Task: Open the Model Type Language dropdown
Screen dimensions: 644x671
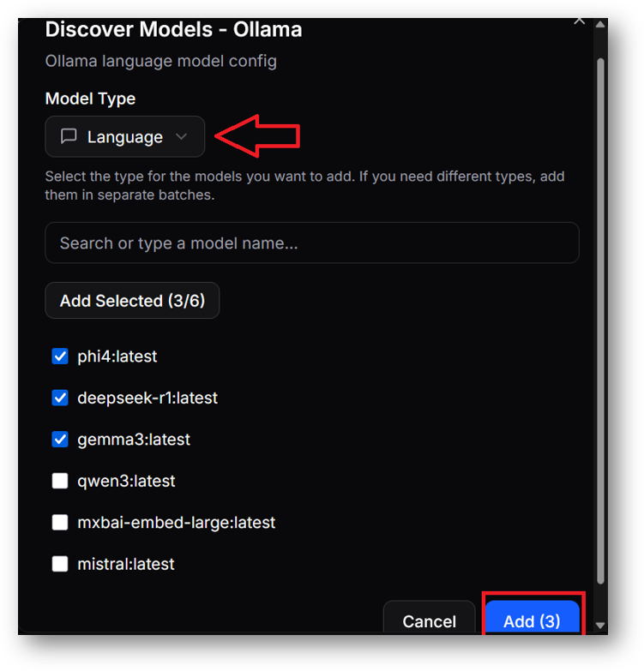Action: pyautogui.click(x=124, y=136)
